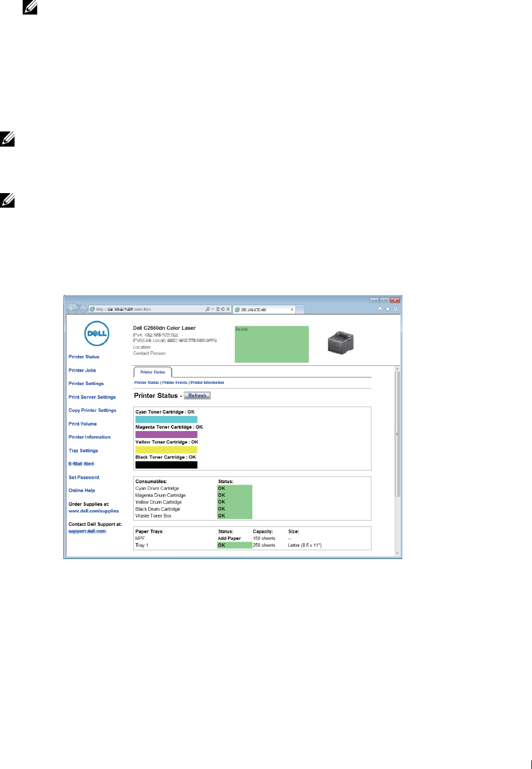Click the cyan toner level bar

pos(166,419)
